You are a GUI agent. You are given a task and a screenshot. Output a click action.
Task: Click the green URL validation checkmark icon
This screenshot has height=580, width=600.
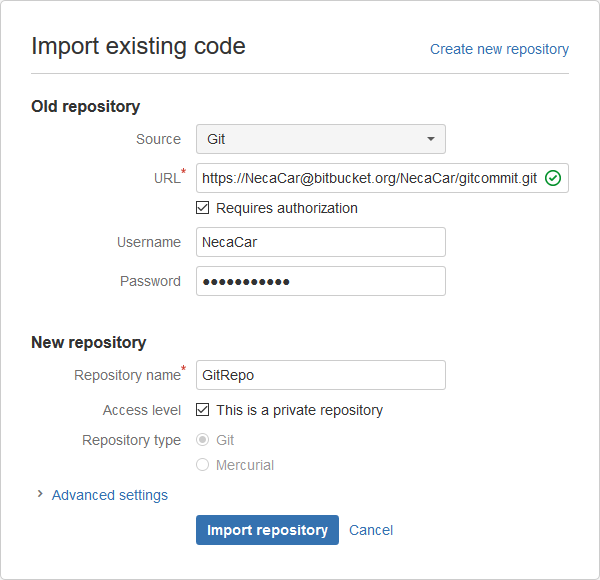pos(553,179)
